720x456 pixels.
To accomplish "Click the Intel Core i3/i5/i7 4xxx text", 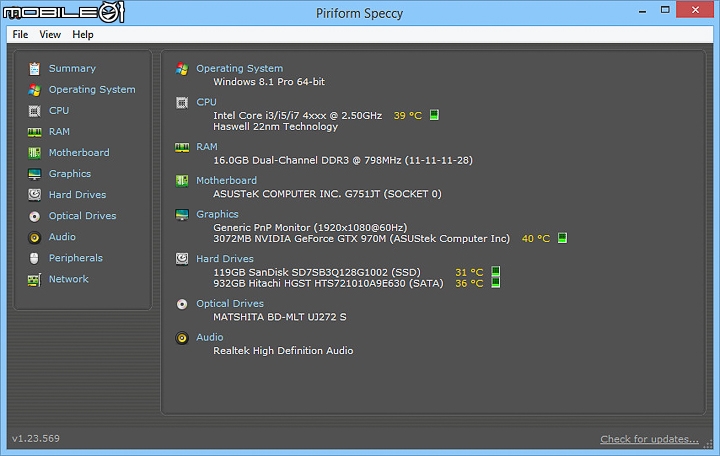I will 298,116.
